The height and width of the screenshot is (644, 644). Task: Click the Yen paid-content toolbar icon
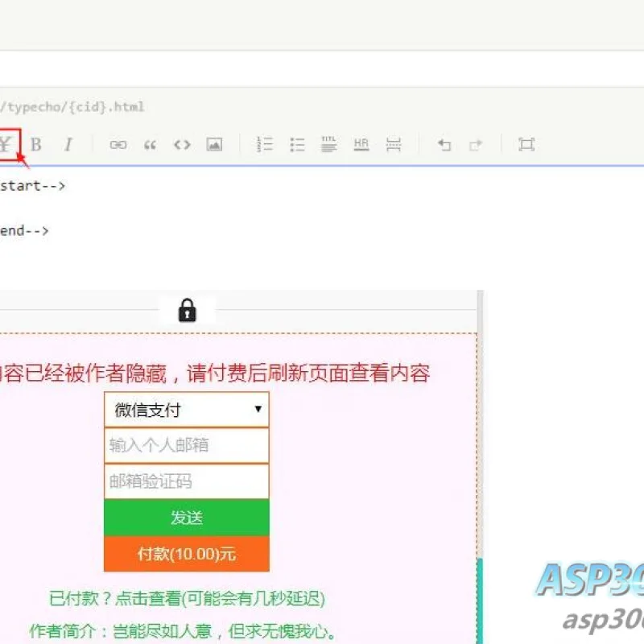coord(6,145)
